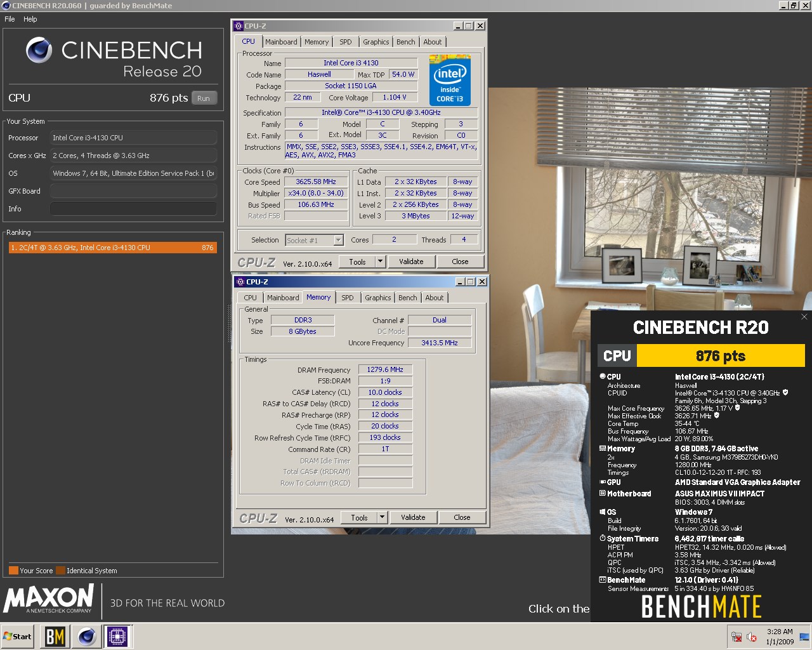Image resolution: width=812 pixels, height=650 pixels.
Task: Click the Cinebench title bar icon
Action: (6, 6)
